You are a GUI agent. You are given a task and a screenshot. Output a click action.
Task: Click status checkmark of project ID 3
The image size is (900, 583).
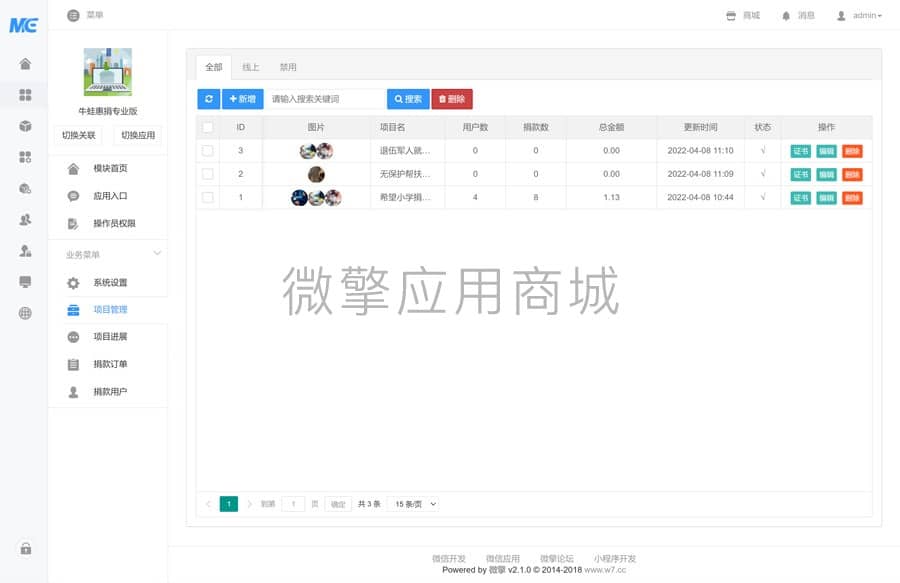coord(763,150)
